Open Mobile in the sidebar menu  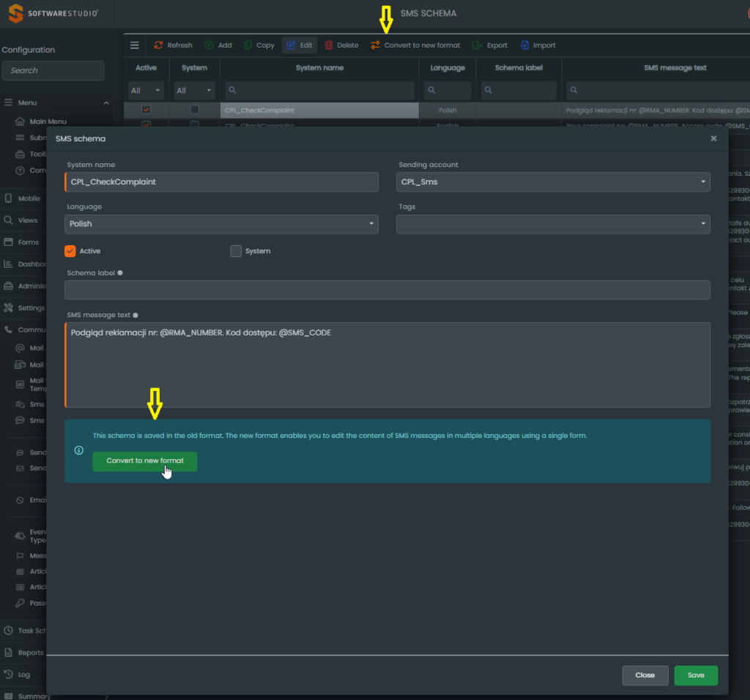tap(29, 198)
